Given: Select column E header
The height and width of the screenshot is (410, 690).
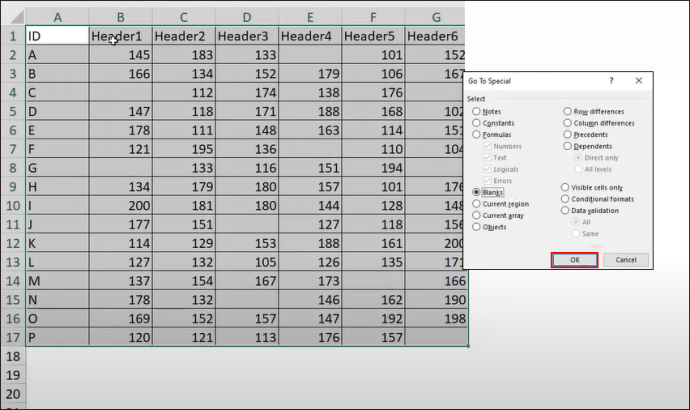Looking at the screenshot, I should pos(310,17).
